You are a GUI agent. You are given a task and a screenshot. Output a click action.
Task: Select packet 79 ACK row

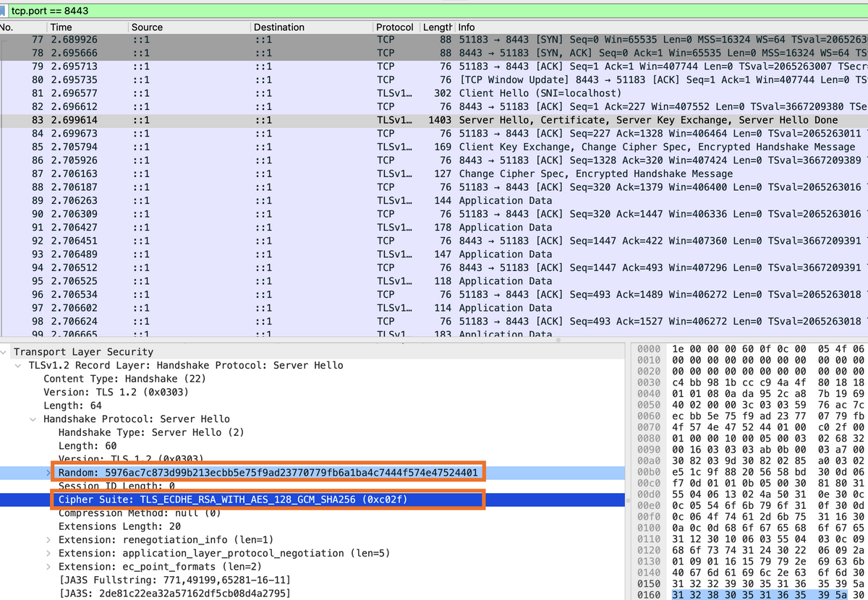[434, 66]
